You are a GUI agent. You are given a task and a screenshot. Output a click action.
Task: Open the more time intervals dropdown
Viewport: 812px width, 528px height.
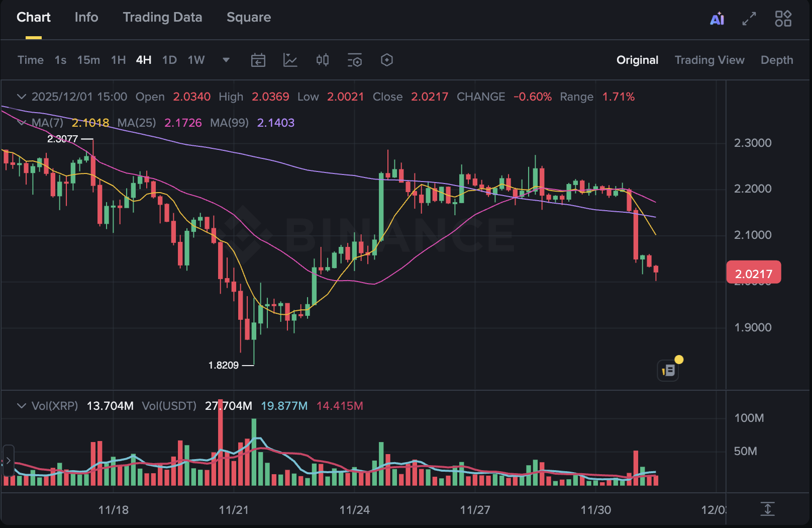coord(226,60)
